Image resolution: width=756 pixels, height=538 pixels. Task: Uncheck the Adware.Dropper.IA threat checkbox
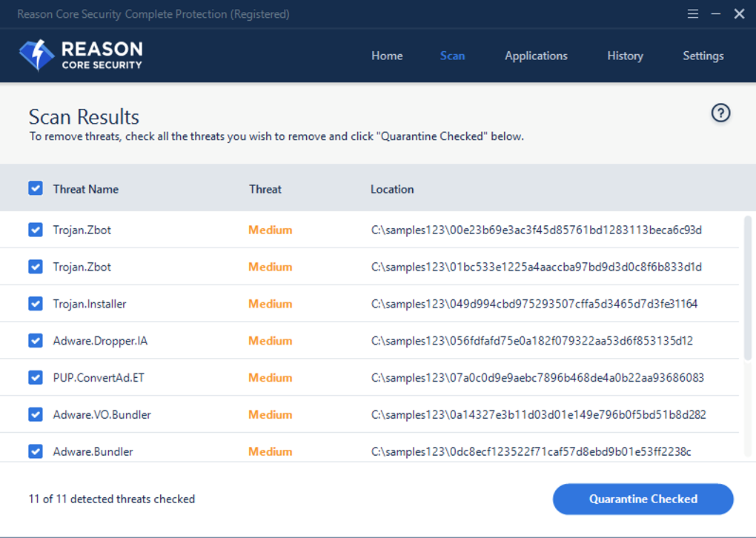point(35,340)
